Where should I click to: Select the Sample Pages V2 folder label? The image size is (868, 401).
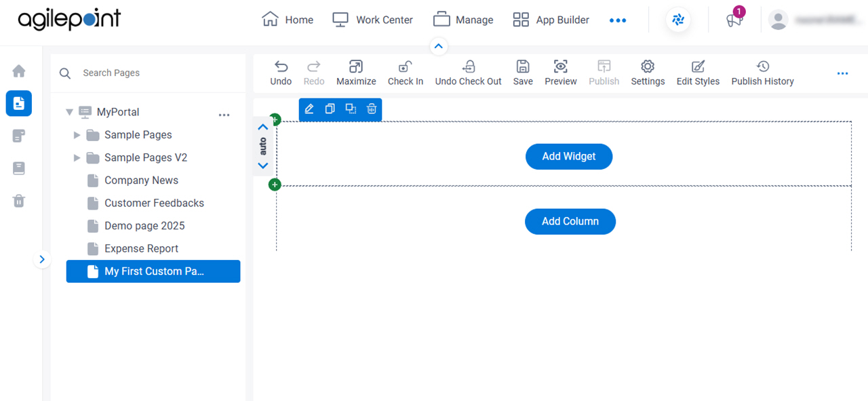pos(146,157)
